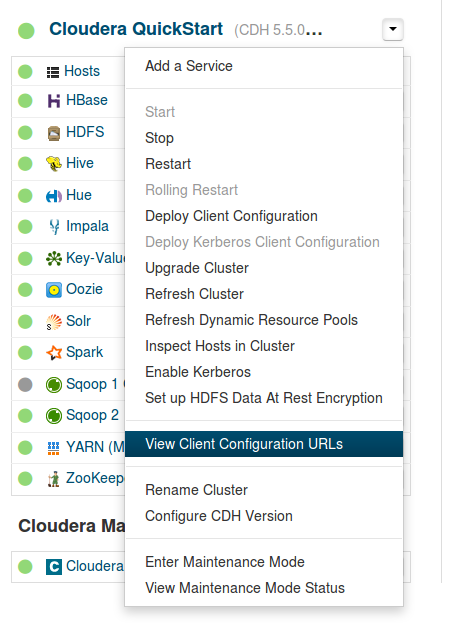This screenshot has height=636, width=451.
Task: Click the Hosts list icon
Action: click(x=53, y=72)
